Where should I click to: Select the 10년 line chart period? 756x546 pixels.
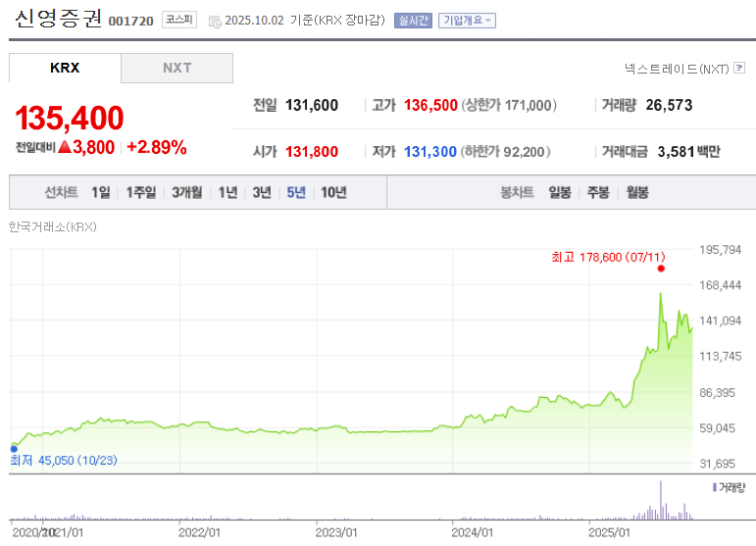pos(333,192)
